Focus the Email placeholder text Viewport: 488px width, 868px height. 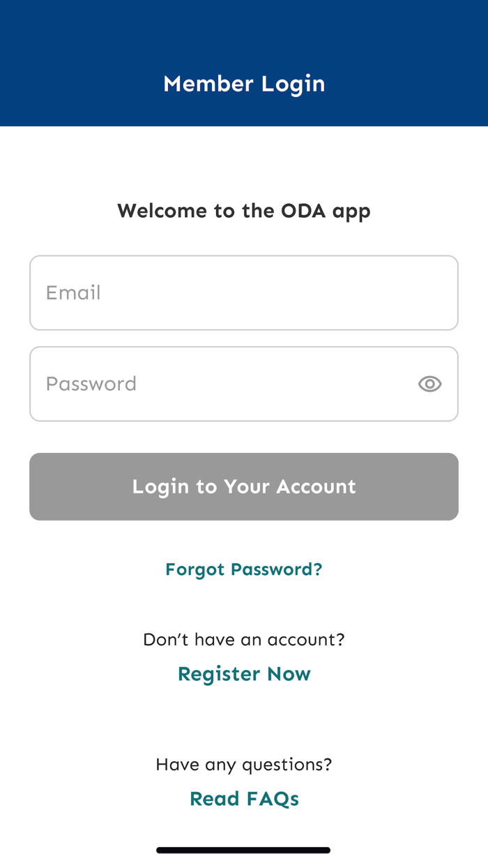tap(73, 292)
